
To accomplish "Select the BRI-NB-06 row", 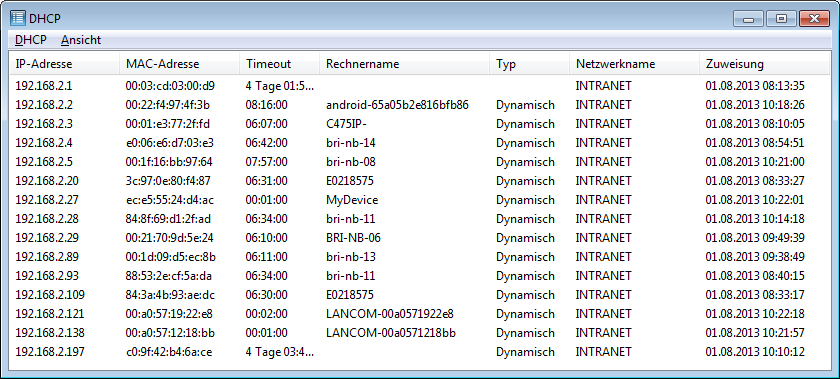I will click(x=420, y=237).
